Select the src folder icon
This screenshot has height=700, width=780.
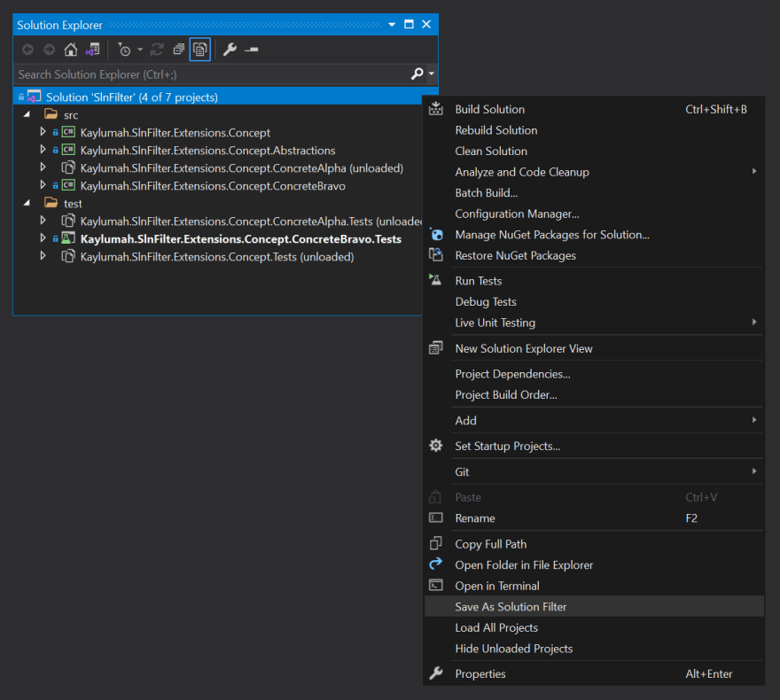[51, 114]
